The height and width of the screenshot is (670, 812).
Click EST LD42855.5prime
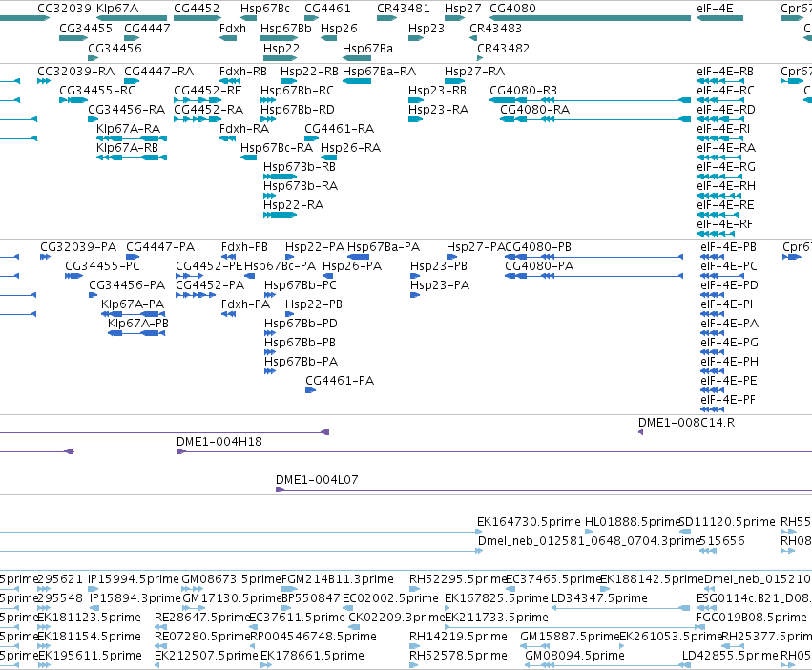pyautogui.click(x=730, y=656)
